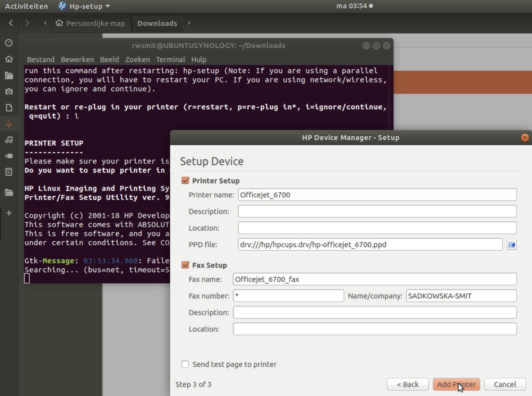532x396 pixels.
Task: Click the PPD file browse icon
Action: 511,245
